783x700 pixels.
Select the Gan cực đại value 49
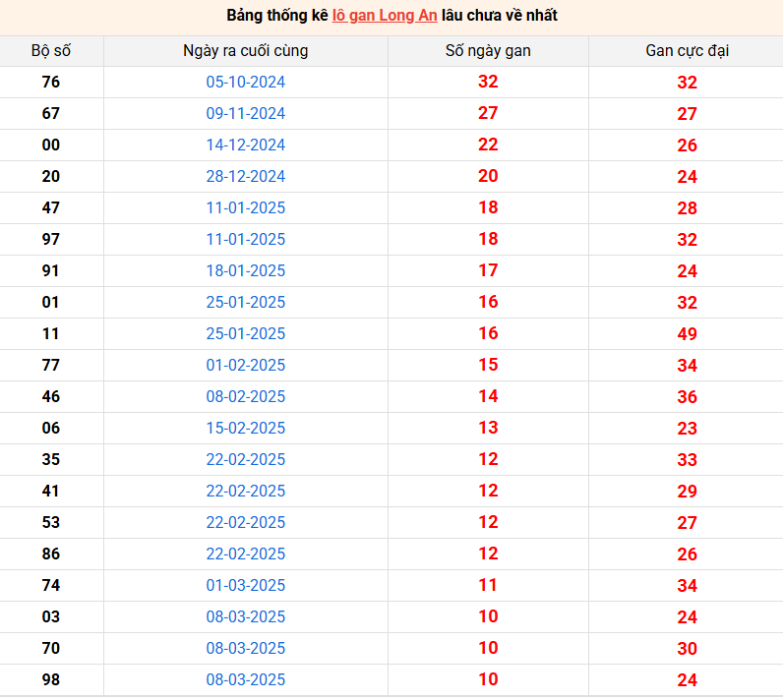click(688, 334)
